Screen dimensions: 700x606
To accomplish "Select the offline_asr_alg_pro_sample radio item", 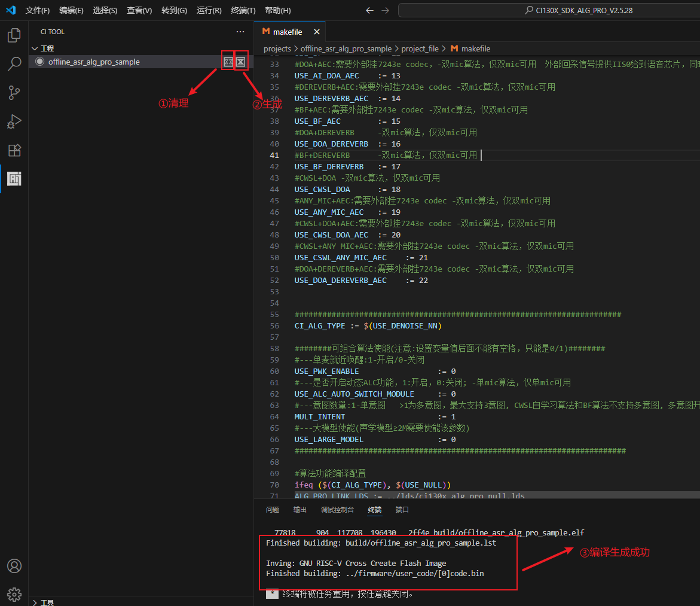I will click(x=40, y=62).
